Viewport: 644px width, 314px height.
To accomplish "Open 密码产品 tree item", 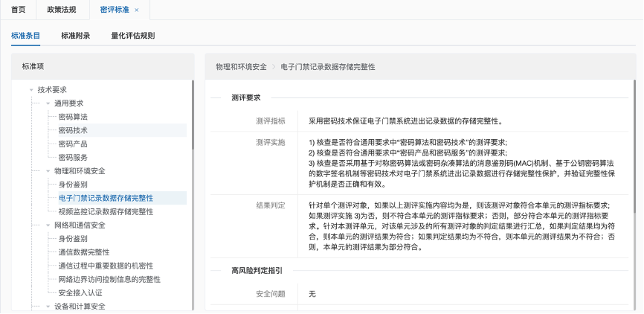I will tap(73, 144).
